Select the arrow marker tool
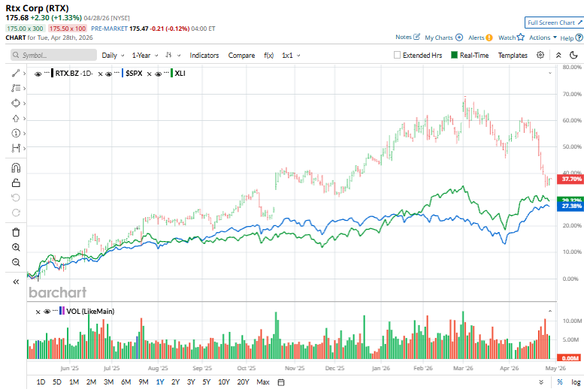 coord(16,119)
